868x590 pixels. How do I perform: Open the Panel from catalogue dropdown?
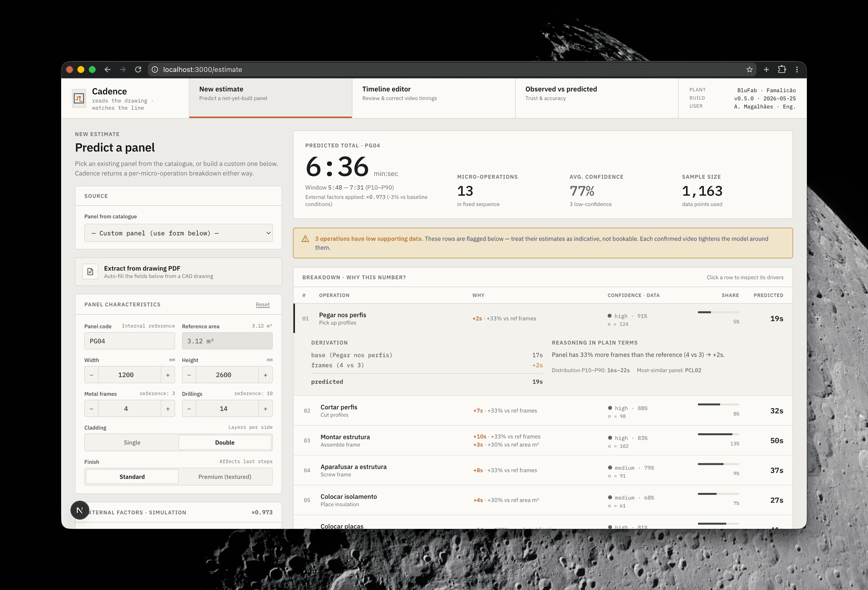(x=179, y=233)
